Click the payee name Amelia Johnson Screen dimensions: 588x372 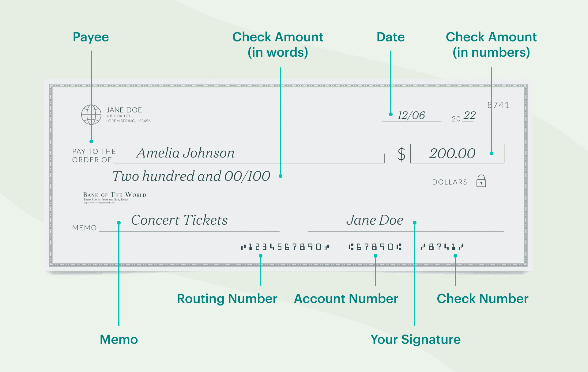[185, 153]
